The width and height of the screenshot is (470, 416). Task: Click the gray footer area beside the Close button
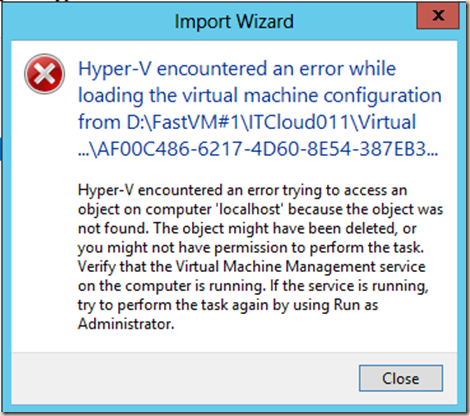(183, 378)
